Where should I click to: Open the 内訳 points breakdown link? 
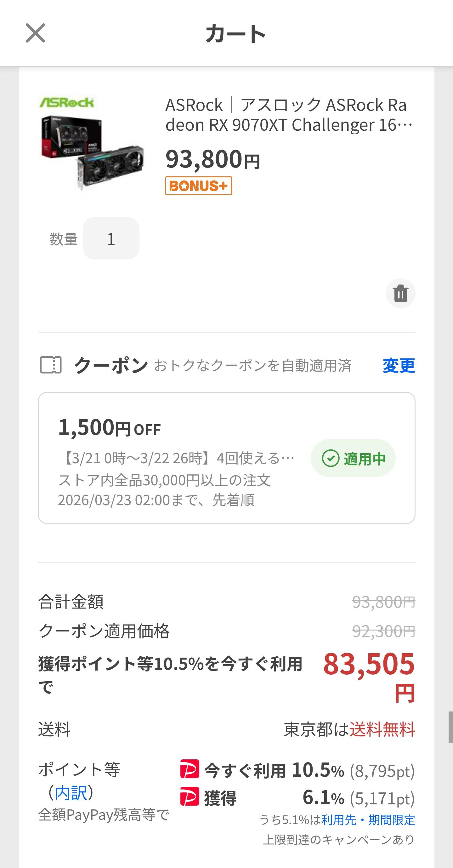point(71,792)
